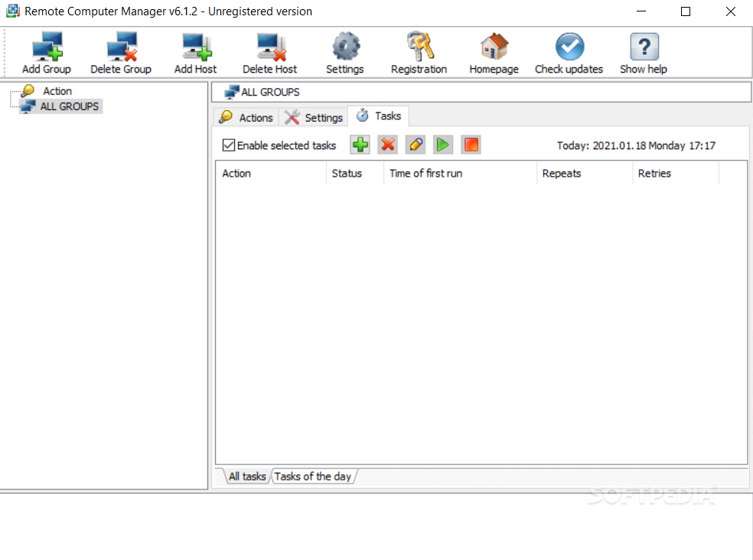Maximize the Remote Computer Manager window
Viewport: 753px width, 560px height.
click(686, 11)
